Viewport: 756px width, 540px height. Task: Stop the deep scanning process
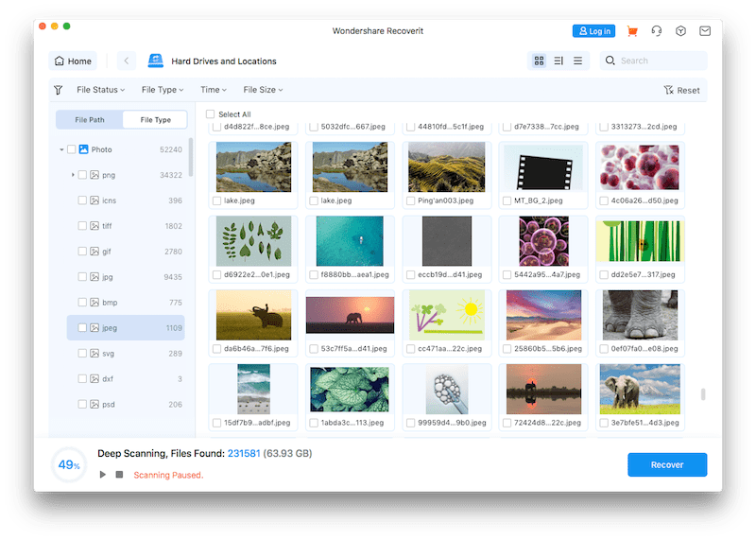point(119,474)
